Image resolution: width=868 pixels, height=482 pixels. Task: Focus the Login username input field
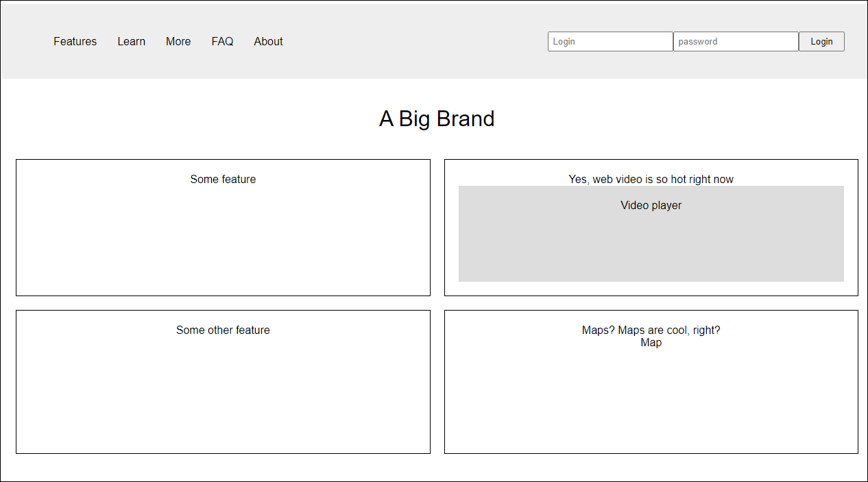(610, 42)
